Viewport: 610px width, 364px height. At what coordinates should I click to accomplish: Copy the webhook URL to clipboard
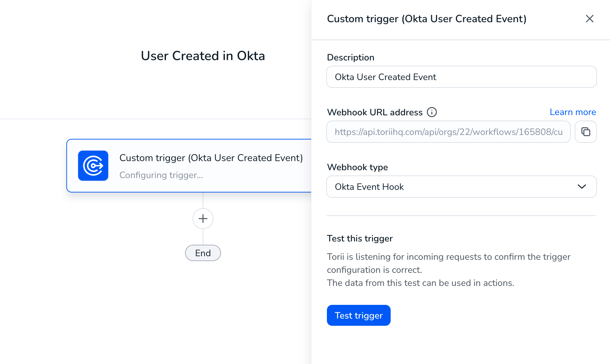[x=585, y=132]
